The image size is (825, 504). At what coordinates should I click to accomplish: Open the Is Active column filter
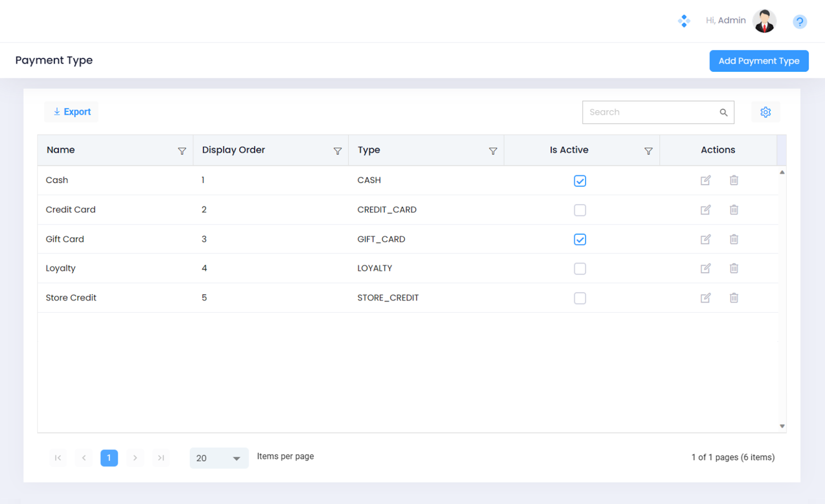click(x=648, y=151)
